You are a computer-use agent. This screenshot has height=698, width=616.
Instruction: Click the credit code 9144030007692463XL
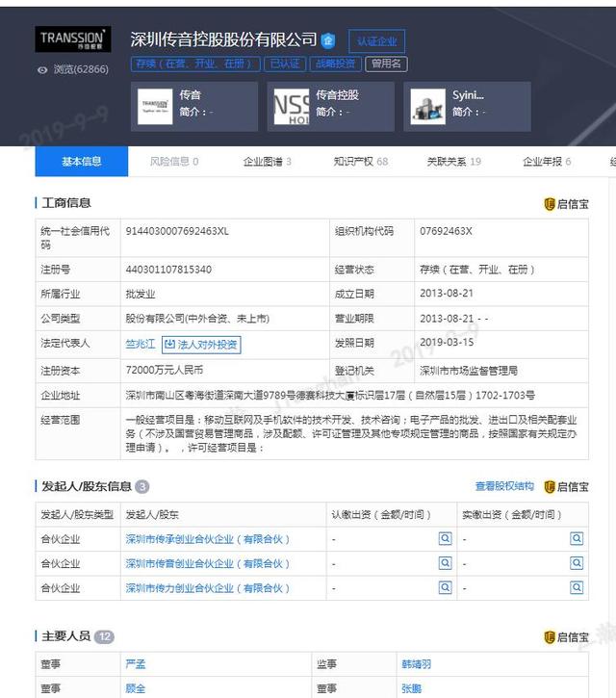tap(177, 231)
